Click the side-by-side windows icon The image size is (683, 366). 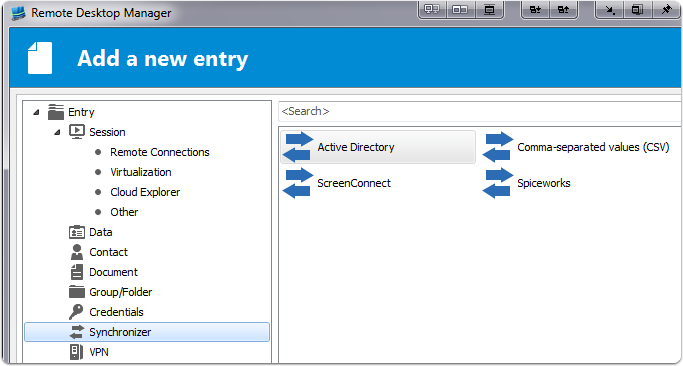460,10
